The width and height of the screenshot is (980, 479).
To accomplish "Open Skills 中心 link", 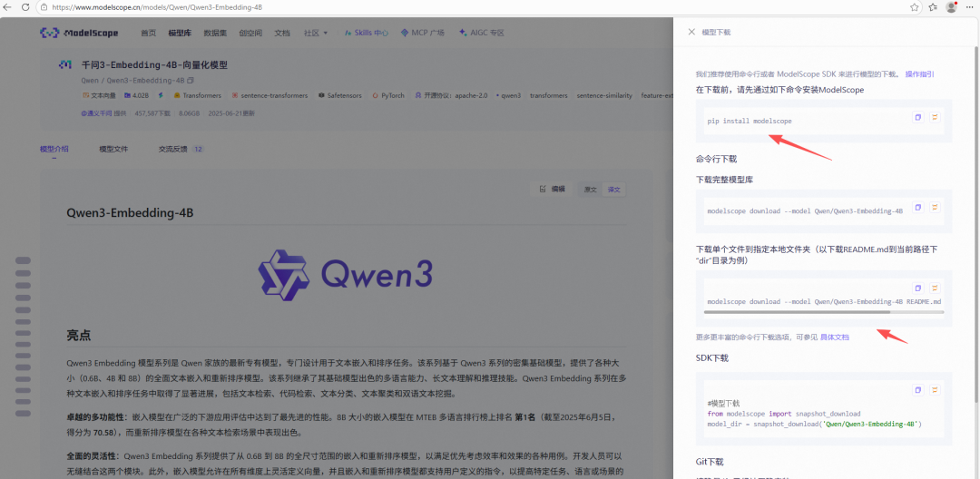I will pos(367,33).
